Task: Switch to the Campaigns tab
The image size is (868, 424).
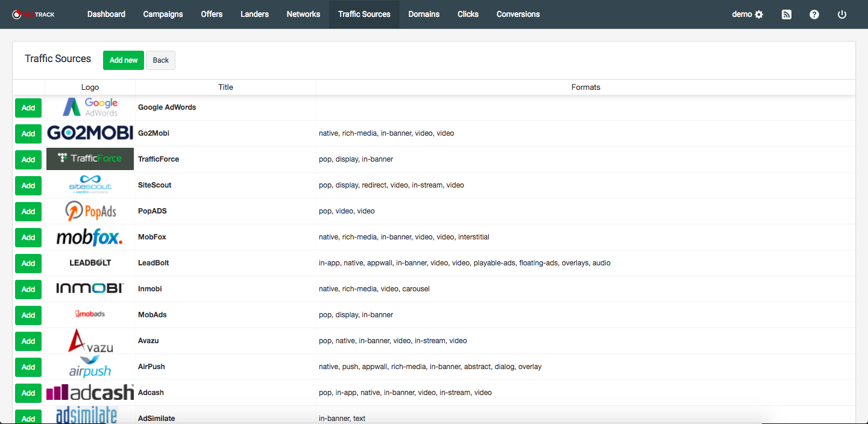Action: tap(163, 14)
